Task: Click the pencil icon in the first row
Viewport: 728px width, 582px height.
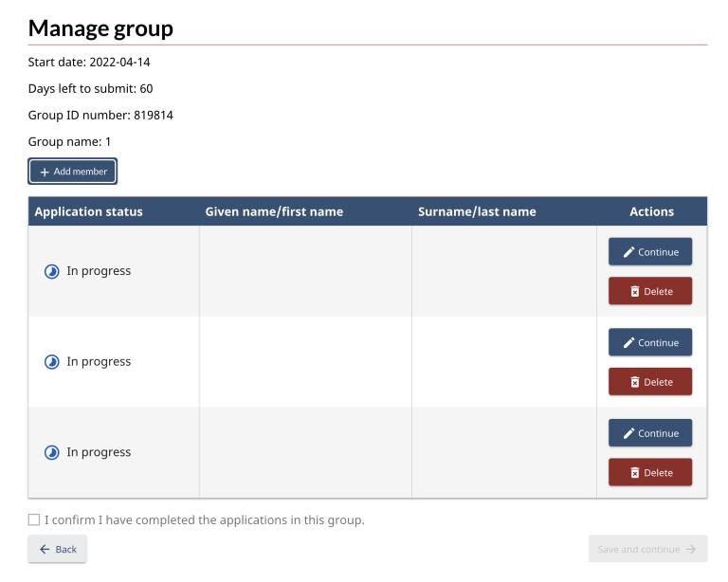Action: pyautogui.click(x=628, y=252)
